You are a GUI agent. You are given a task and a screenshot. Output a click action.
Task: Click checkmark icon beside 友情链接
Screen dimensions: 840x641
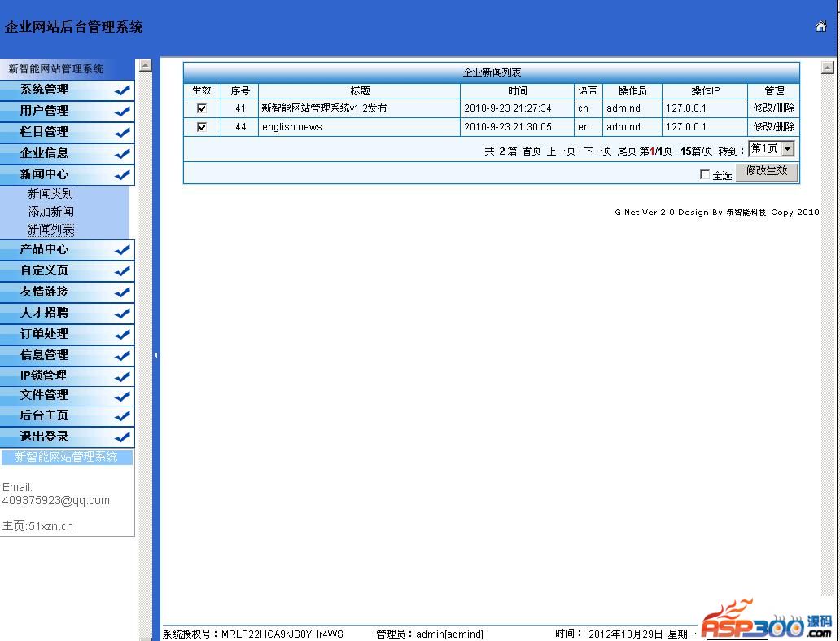tap(123, 292)
